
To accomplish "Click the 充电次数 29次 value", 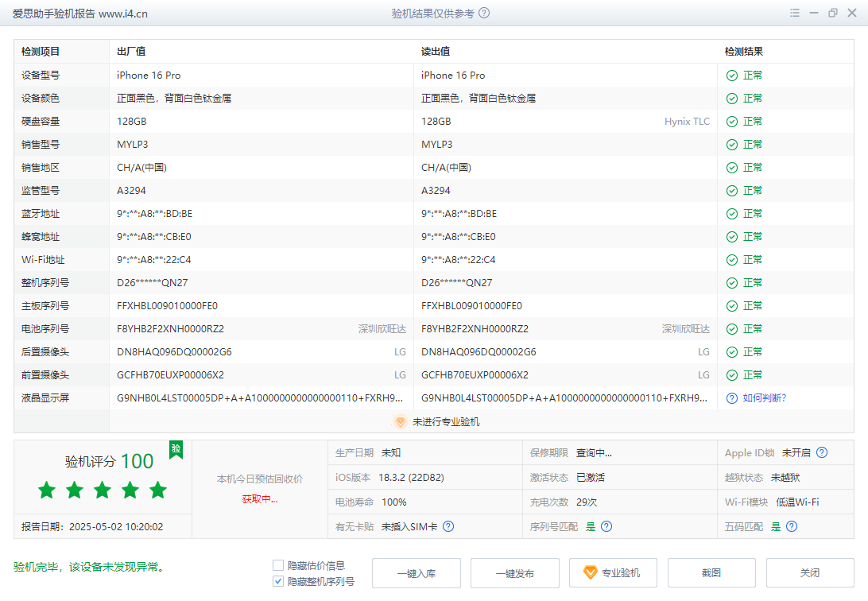I will (x=587, y=502).
